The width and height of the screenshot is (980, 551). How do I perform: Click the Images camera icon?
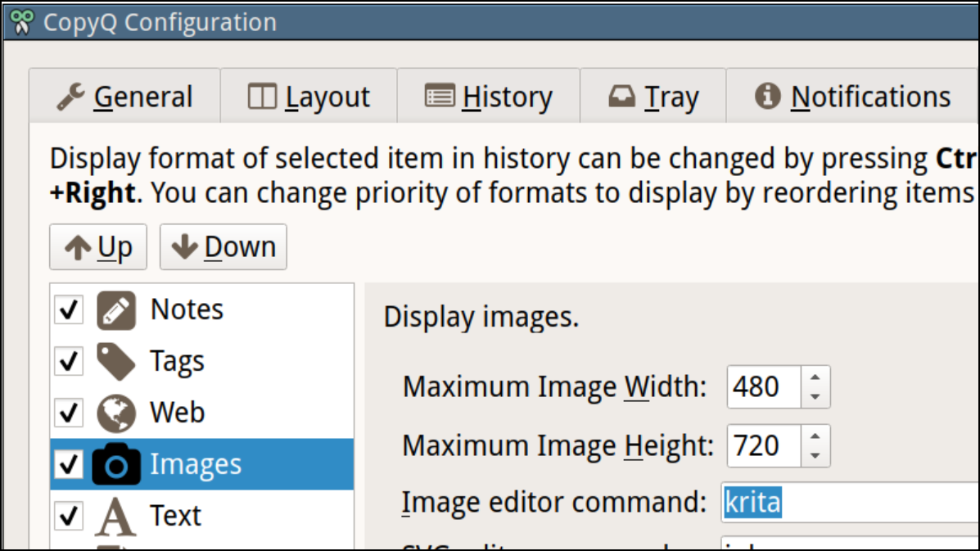tap(116, 464)
